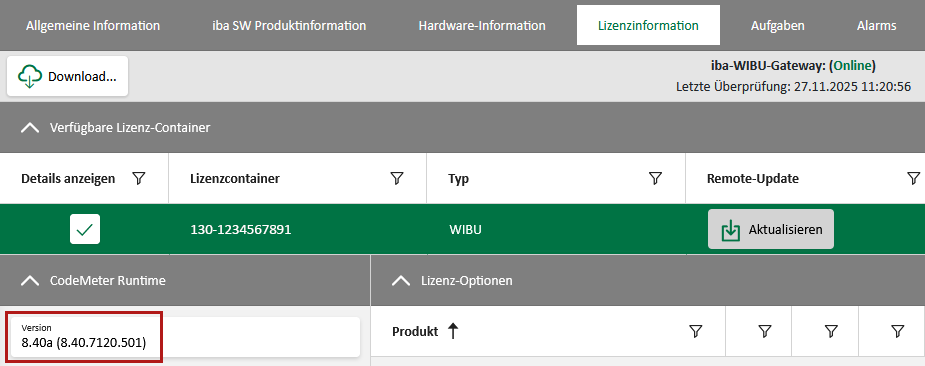Click the cloud Download icon
This screenshot has height=366, width=925.
point(30,76)
